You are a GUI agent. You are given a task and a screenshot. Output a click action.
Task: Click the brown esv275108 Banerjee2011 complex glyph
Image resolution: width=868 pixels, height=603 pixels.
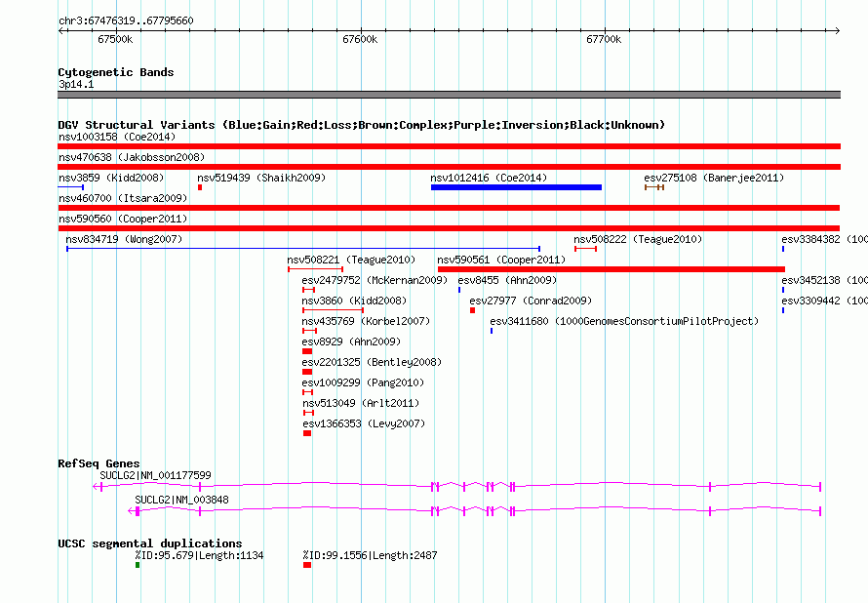click(654, 187)
